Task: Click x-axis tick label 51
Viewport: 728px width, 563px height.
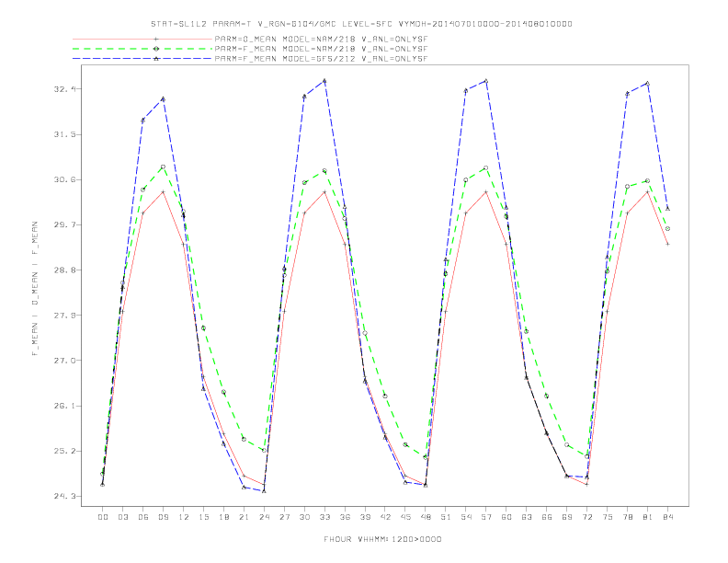Action: coord(446,517)
